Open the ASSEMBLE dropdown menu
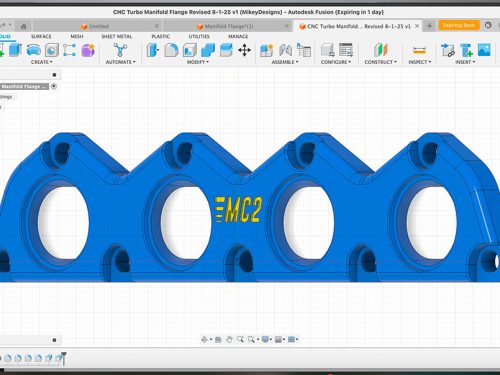 coord(285,62)
